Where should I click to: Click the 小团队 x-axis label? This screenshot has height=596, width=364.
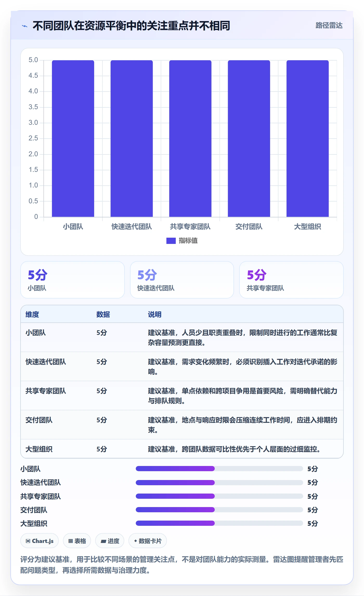tap(73, 227)
